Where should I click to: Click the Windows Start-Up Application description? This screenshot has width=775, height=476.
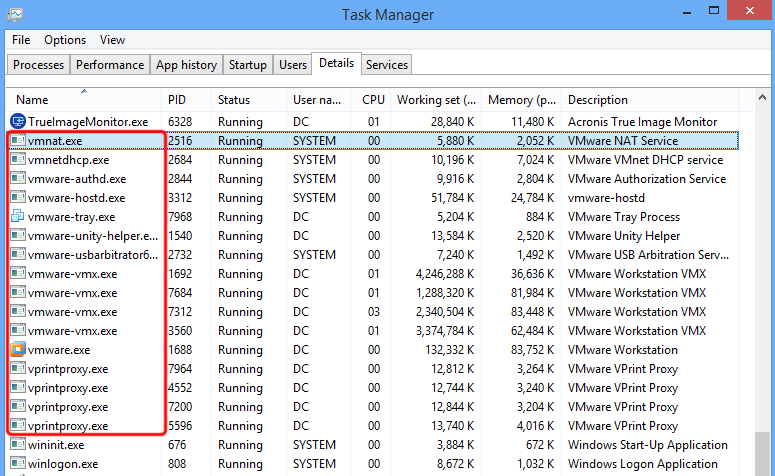coord(647,445)
